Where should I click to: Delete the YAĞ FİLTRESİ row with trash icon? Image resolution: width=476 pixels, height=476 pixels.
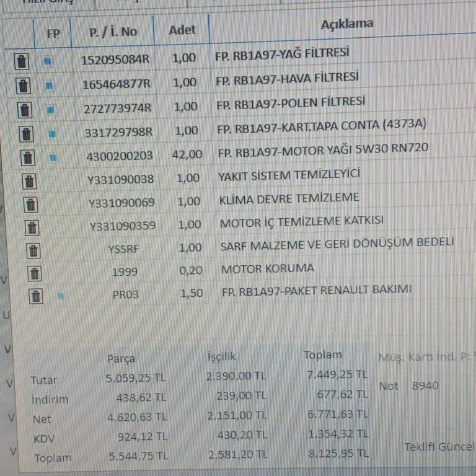pyautogui.click(x=22, y=61)
